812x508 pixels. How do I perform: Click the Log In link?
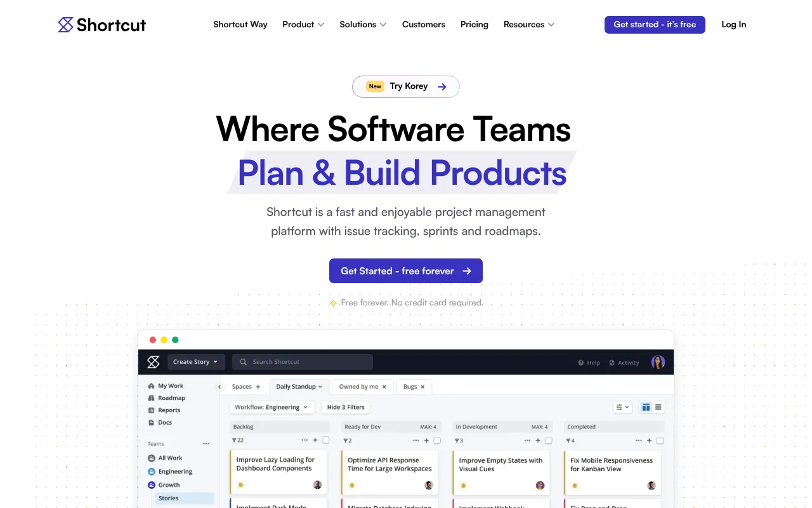734,25
